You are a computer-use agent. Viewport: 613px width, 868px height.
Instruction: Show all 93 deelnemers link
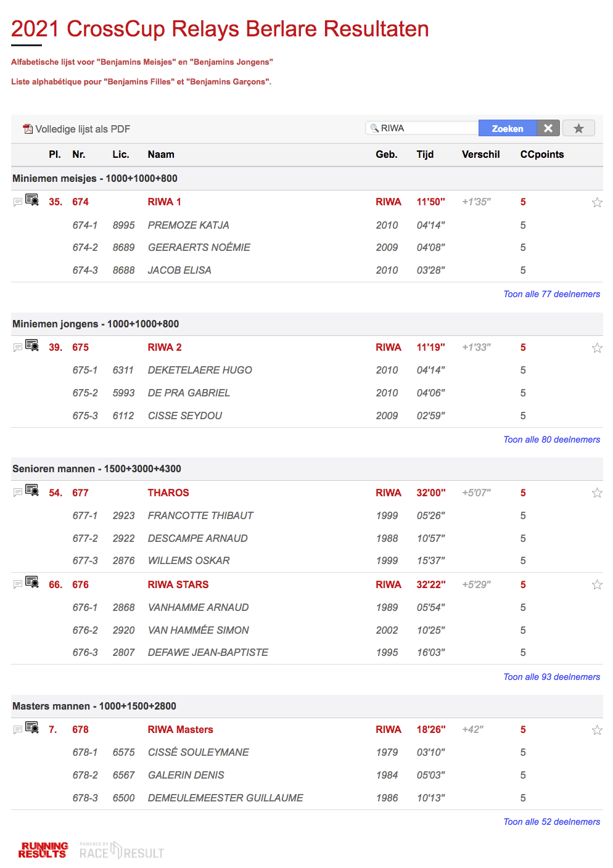(x=552, y=677)
